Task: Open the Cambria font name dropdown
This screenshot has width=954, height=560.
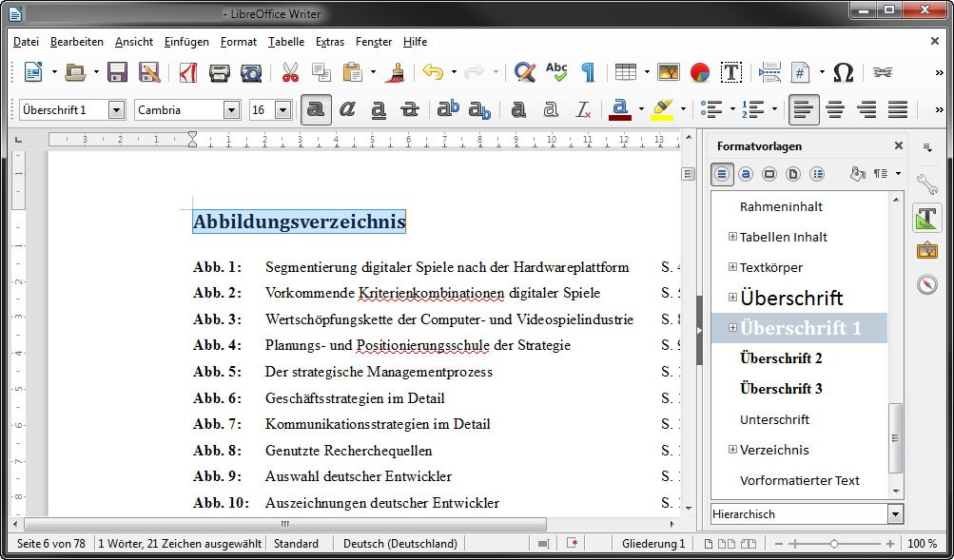Action: [x=233, y=109]
